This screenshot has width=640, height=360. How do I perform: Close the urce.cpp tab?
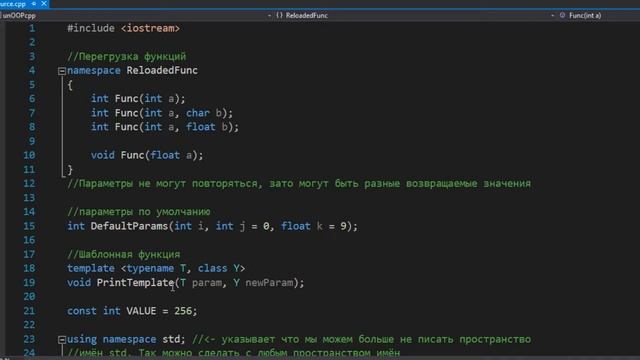(x=44, y=4)
